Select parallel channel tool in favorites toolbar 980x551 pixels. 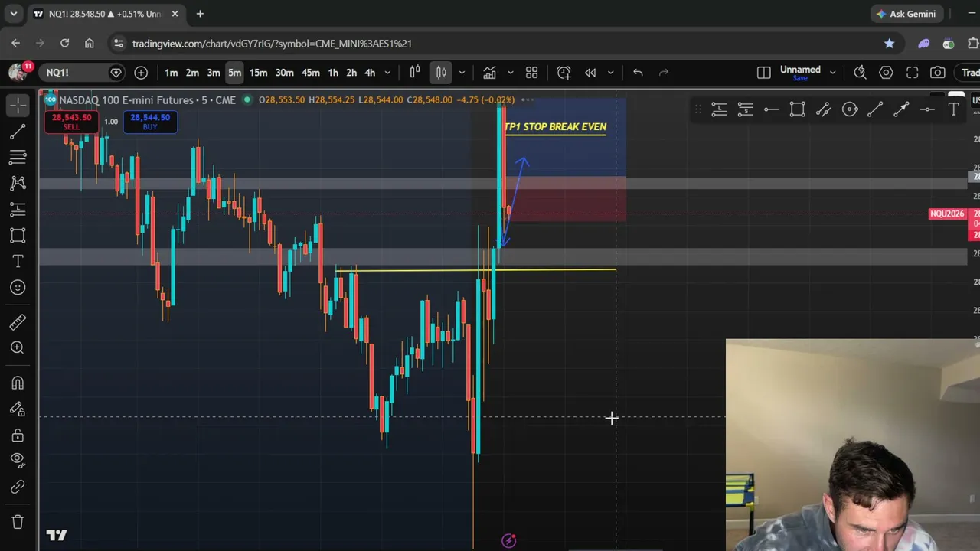coord(823,110)
